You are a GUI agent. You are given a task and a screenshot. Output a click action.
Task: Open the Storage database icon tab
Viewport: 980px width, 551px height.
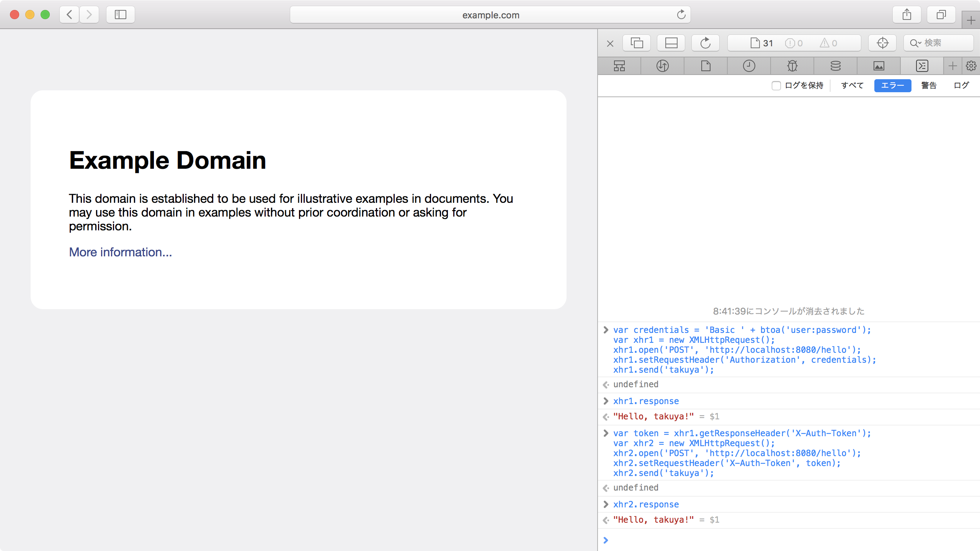click(x=835, y=66)
